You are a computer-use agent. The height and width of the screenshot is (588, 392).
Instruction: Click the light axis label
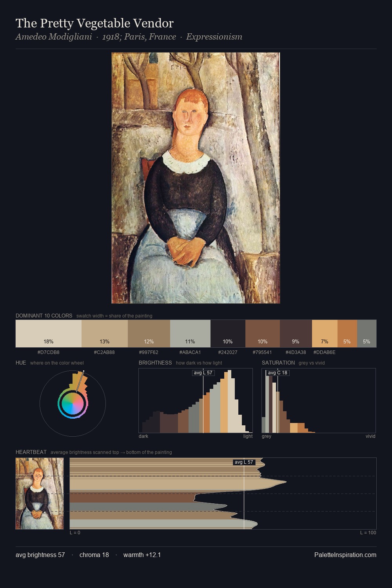(x=248, y=436)
